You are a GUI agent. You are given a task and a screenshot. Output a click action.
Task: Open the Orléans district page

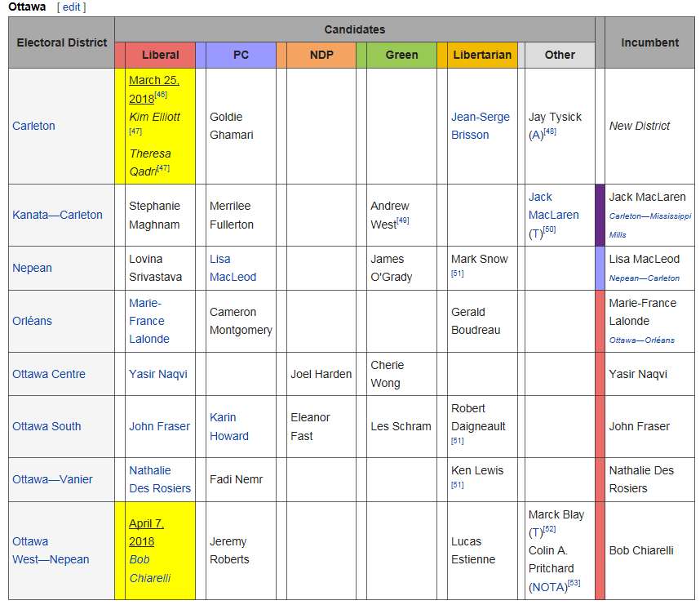pos(32,321)
